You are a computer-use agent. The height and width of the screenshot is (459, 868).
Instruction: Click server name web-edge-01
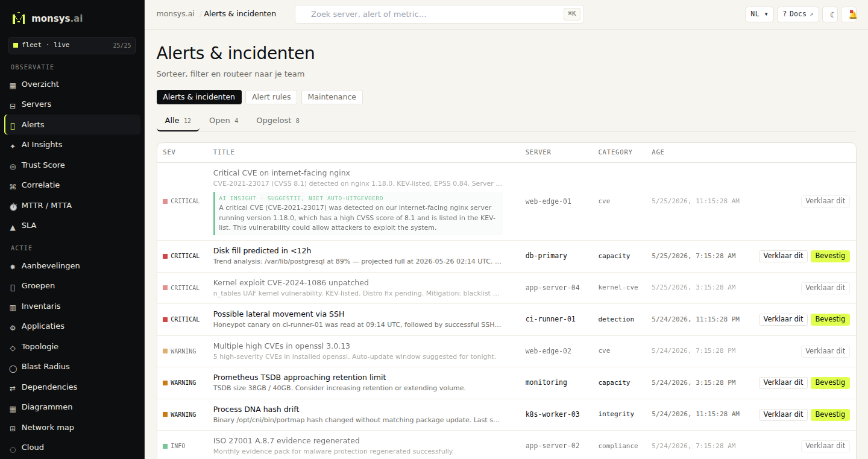coord(549,201)
